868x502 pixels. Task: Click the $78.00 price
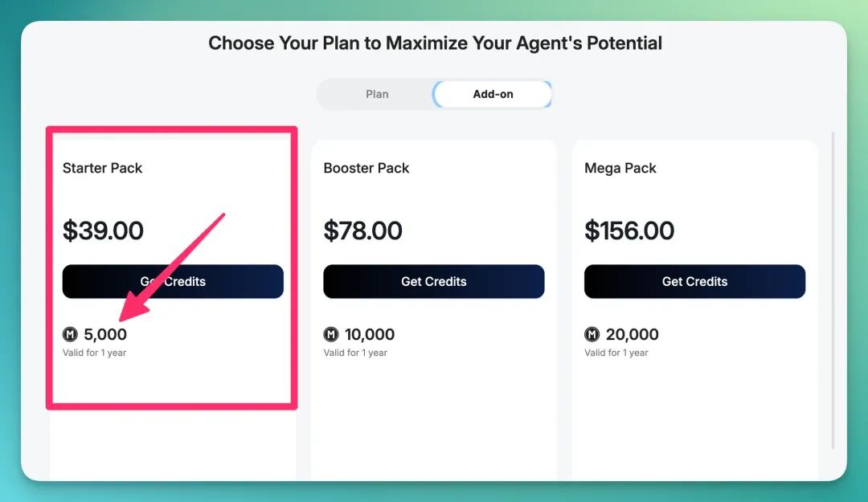click(x=363, y=231)
